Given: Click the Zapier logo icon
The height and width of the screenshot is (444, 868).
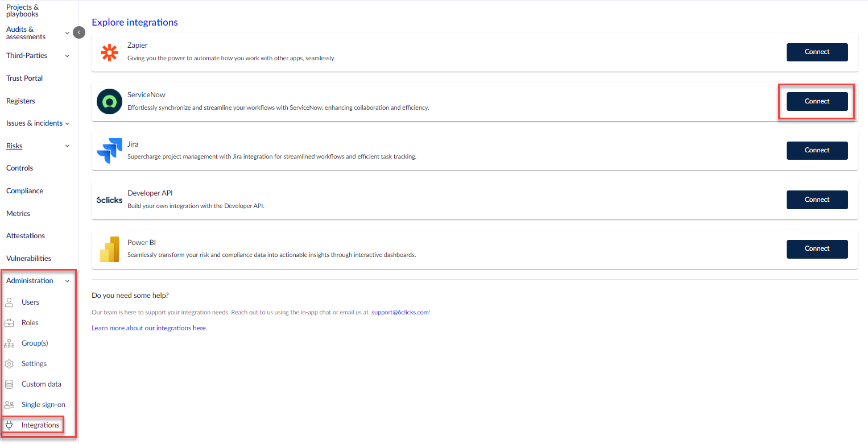Looking at the screenshot, I should pyautogui.click(x=109, y=52).
